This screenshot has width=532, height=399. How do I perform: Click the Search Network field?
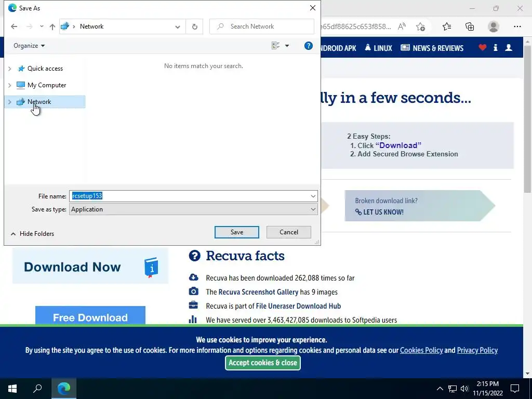coord(262,26)
